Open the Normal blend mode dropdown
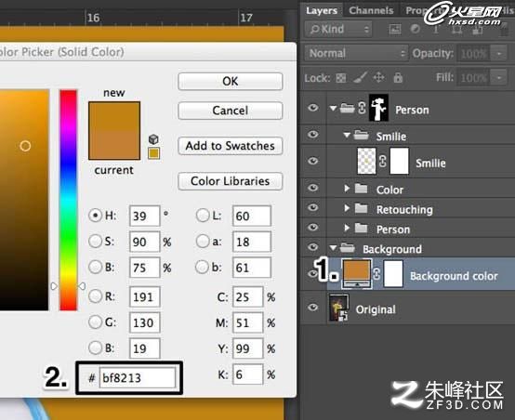 [x=357, y=53]
